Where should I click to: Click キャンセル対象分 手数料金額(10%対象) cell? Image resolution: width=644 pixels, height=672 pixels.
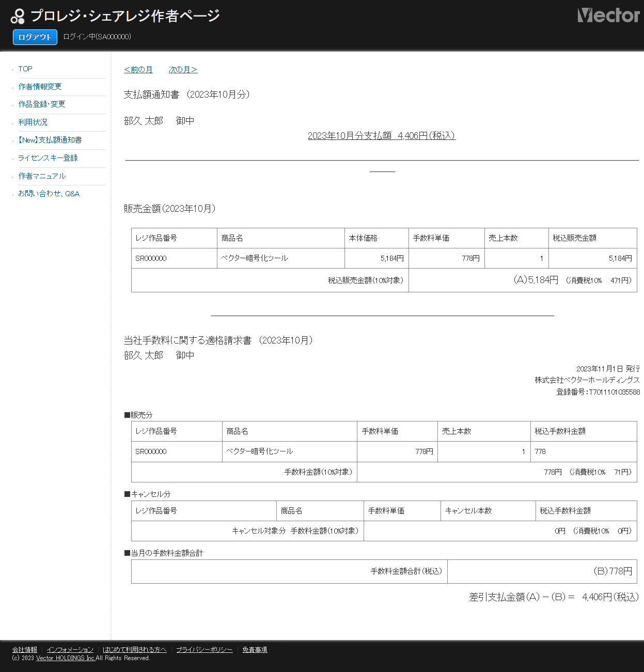coord(248,531)
